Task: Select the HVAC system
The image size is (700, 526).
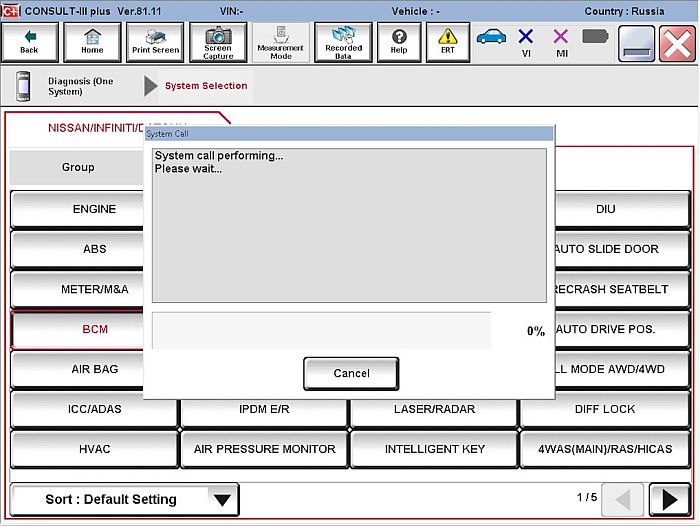Action: (95, 449)
